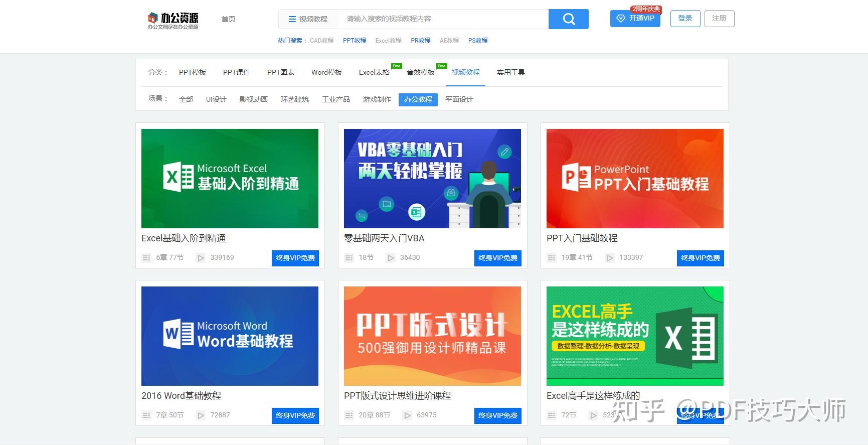Select the 视频教程 category tab
This screenshot has height=445, width=868.
(466, 72)
